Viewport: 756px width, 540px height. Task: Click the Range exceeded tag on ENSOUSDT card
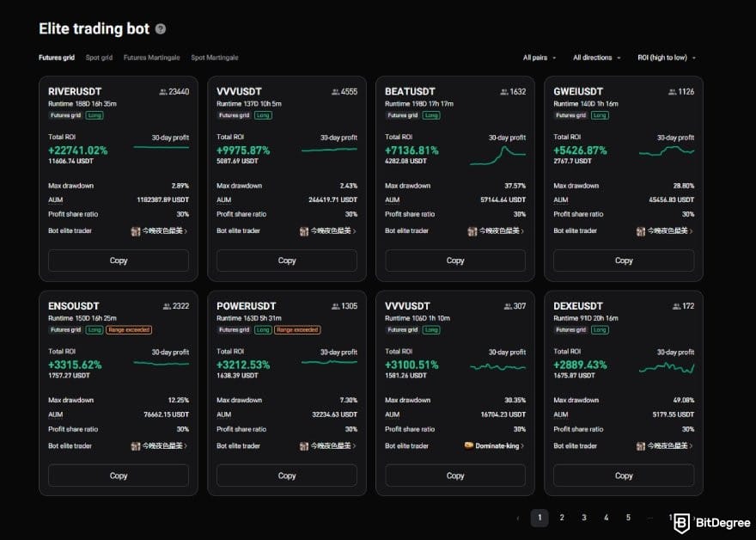129,330
